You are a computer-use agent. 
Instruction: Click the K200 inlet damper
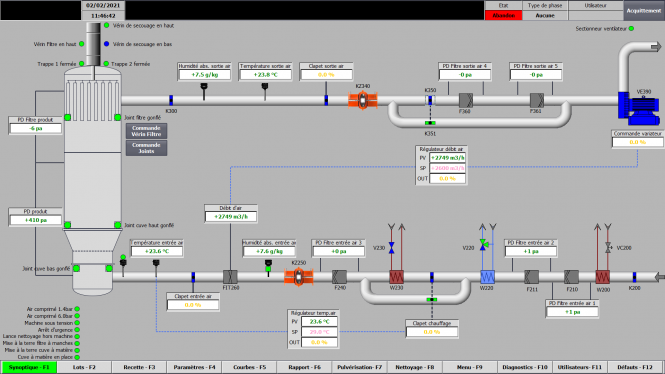tap(634, 277)
